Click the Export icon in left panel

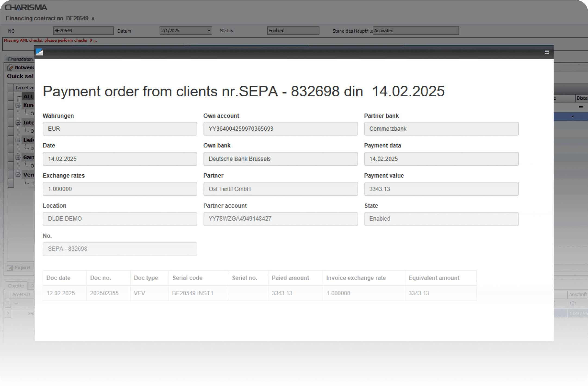[x=10, y=268]
